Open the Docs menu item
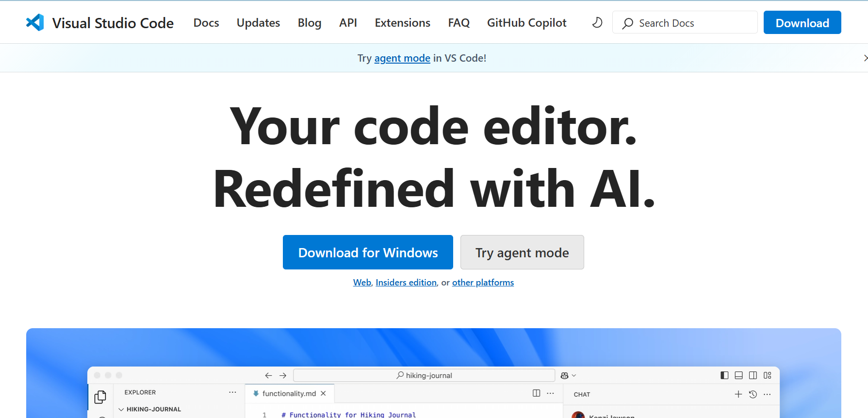Screen dimensions: 868x418 point(206,23)
